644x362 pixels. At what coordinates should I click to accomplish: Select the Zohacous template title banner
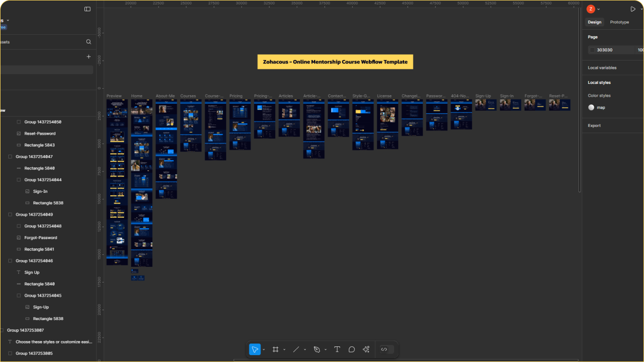coord(335,62)
